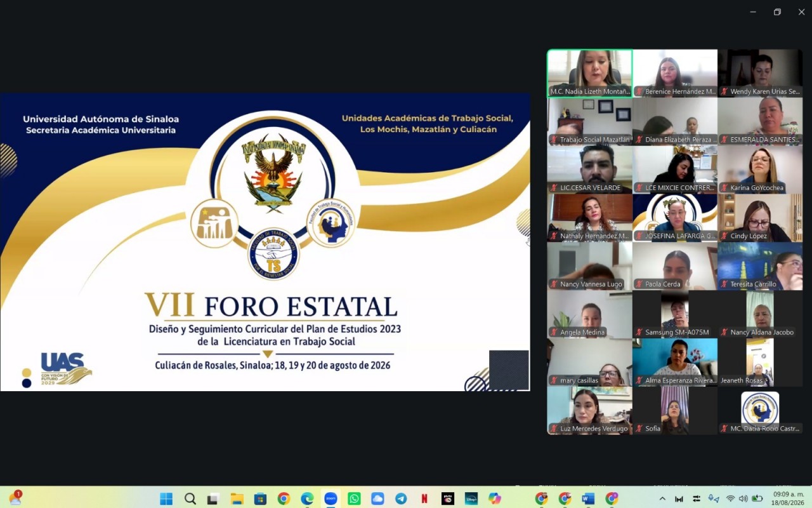Open Telegram from the taskbar
Image resolution: width=812 pixels, height=508 pixels.
tap(401, 498)
